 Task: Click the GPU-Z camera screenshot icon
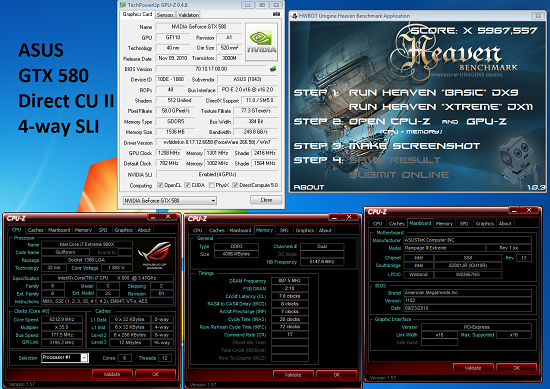tap(276, 14)
